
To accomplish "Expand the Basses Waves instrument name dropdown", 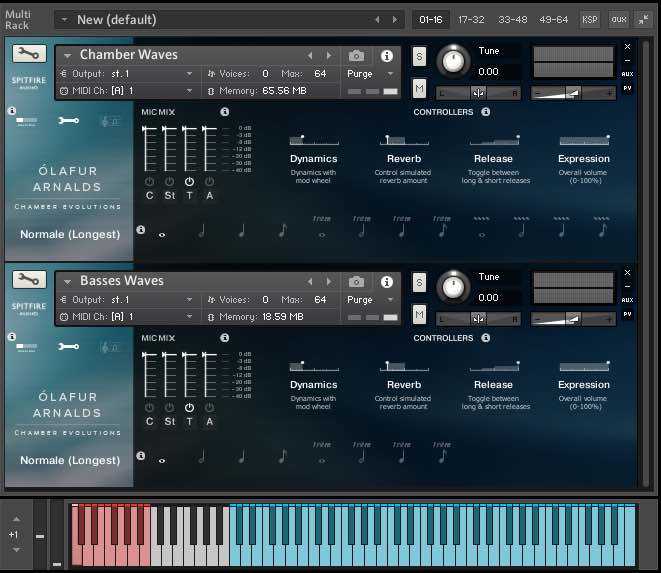I will click(x=67, y=281).
